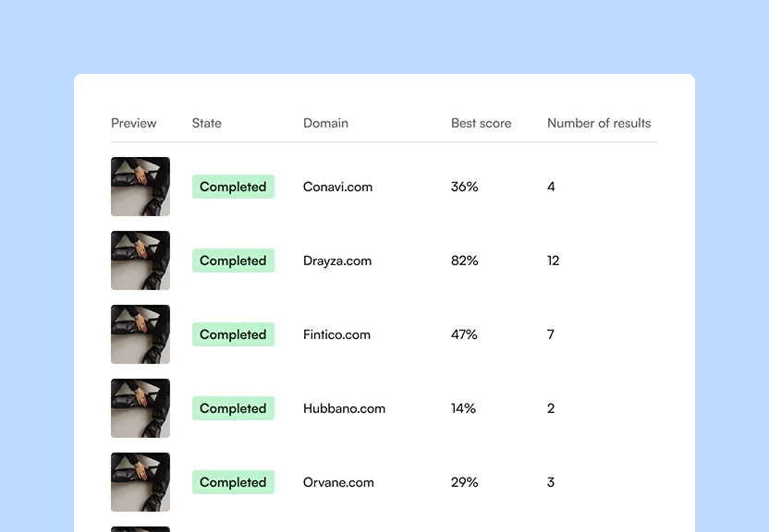Select the Drayza.com domain
Screen dimensions: 769x532
(337, 260)
